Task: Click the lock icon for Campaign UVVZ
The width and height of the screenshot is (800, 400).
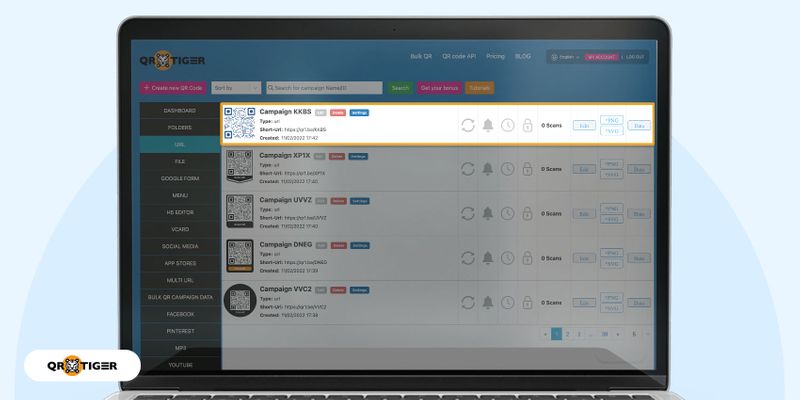Action: pyautogui.click(x=528, y=213)
